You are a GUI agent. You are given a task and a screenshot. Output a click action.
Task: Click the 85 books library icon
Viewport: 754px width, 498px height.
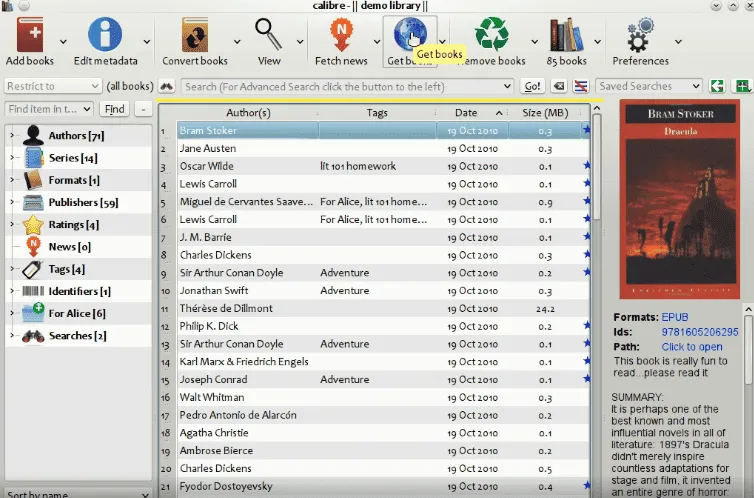pos(566,36)
